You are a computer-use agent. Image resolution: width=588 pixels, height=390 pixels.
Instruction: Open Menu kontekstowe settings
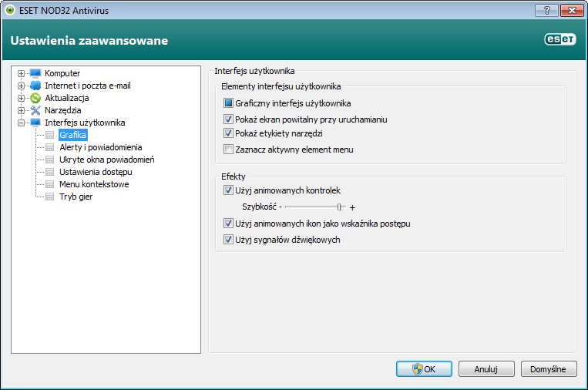pyautogui.click(x=94, y=184)
